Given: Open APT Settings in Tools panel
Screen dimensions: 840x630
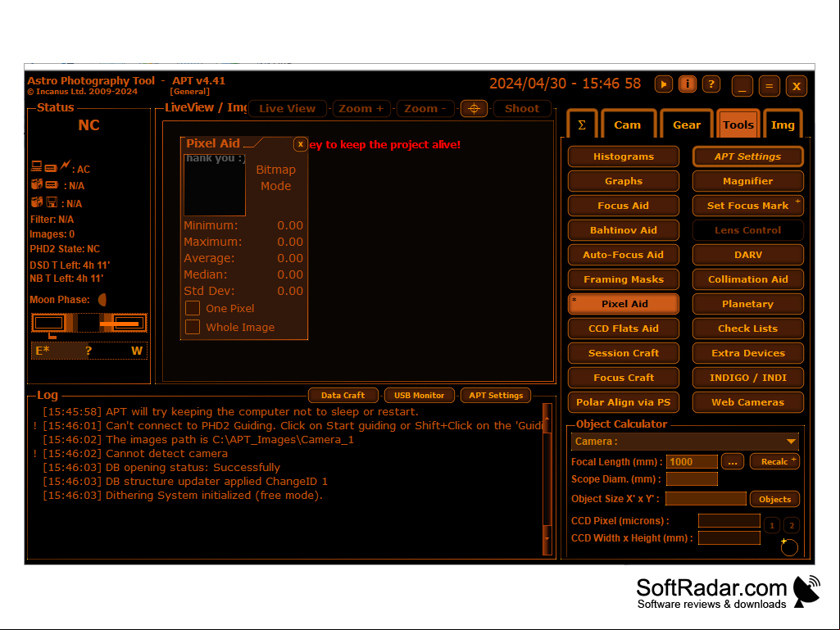Looking at the screenshot, I should tap(748, 156).
